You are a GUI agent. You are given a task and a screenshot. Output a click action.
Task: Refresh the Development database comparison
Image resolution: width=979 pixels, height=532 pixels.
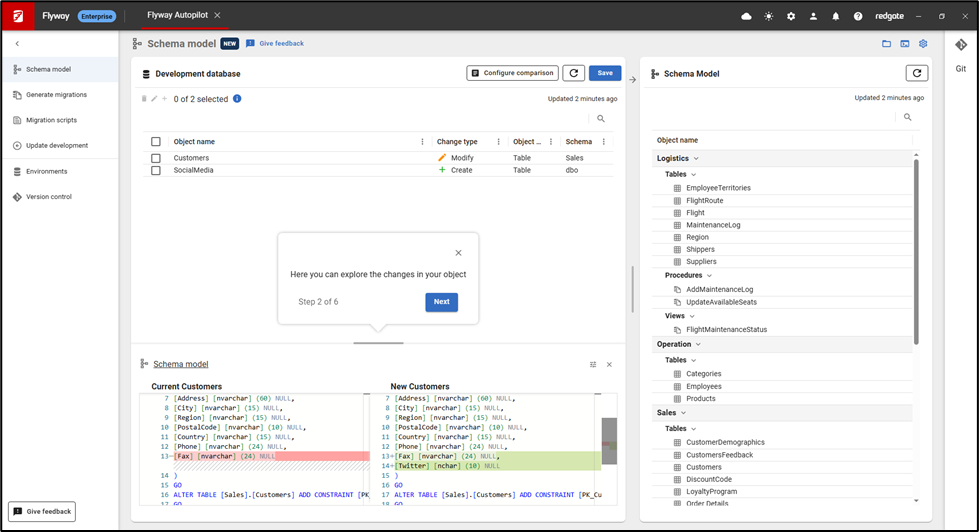point(574,73)
